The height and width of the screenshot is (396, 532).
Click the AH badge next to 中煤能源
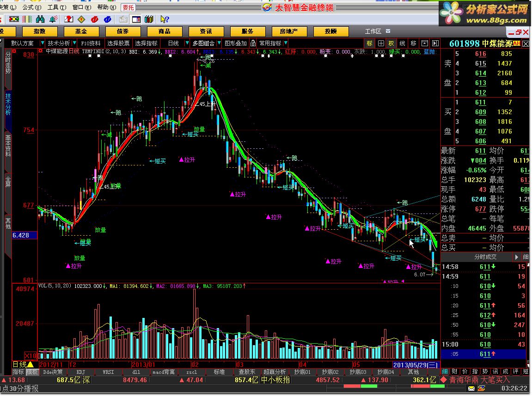coord(516,43)
